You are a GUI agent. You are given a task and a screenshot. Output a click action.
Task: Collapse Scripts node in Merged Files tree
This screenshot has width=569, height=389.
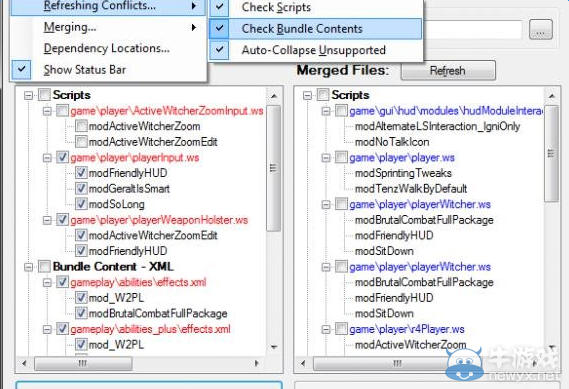[307, 95]
